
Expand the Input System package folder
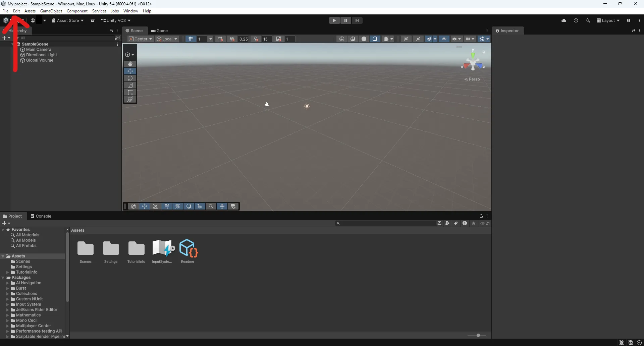(x=7, y=304)
